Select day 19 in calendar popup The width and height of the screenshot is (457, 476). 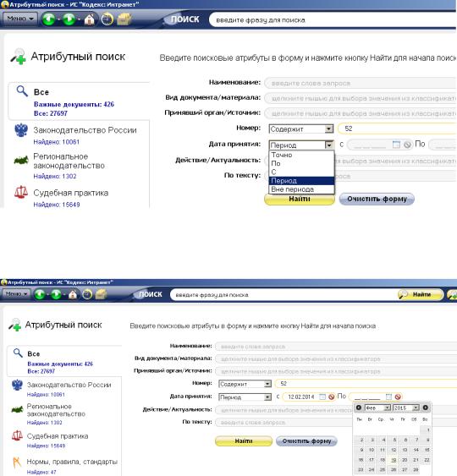click(x=394, y=460)
